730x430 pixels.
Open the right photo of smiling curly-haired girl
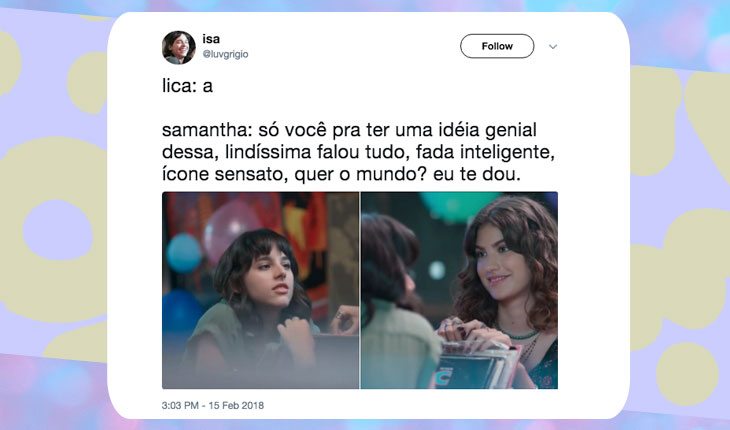(x=459, y=290)
